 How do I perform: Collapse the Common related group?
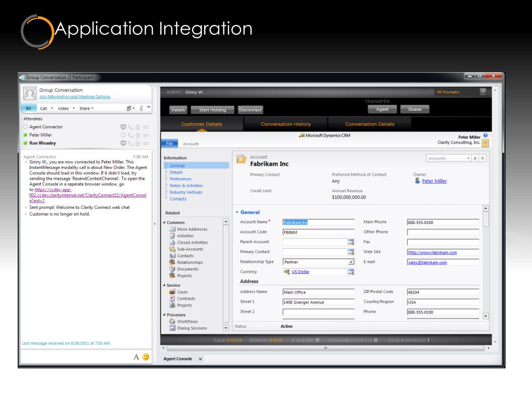tap(164, 222)
